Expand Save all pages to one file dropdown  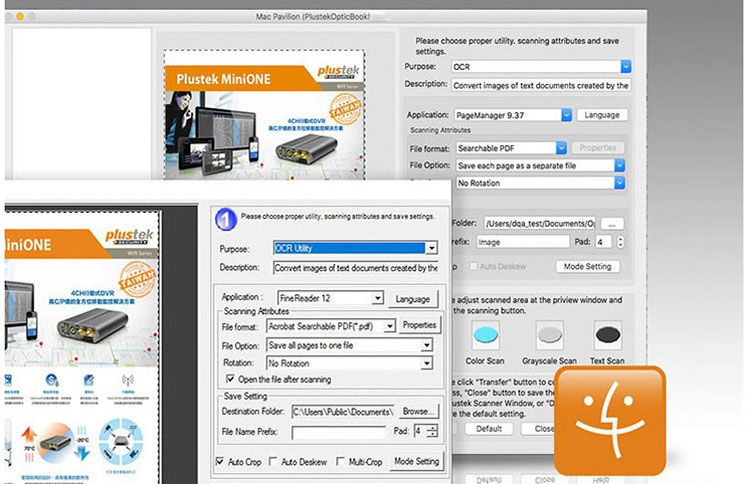[x=427, y=345]
